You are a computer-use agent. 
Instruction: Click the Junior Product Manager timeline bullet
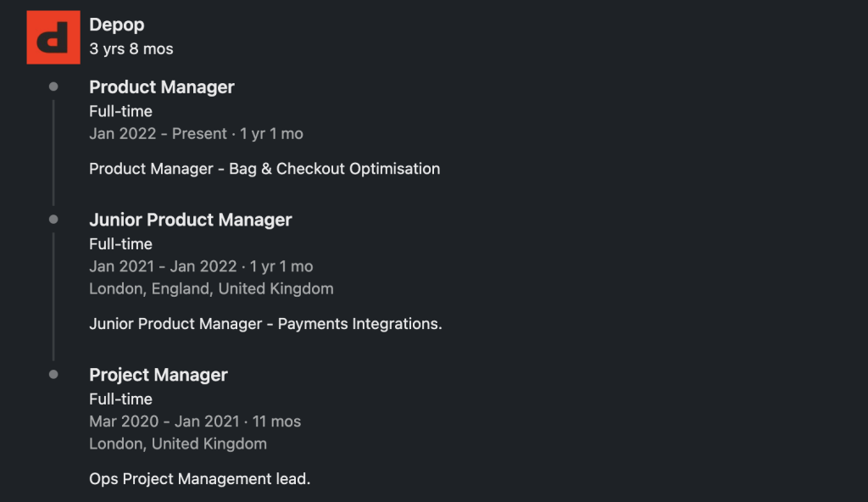pos(53,220)
